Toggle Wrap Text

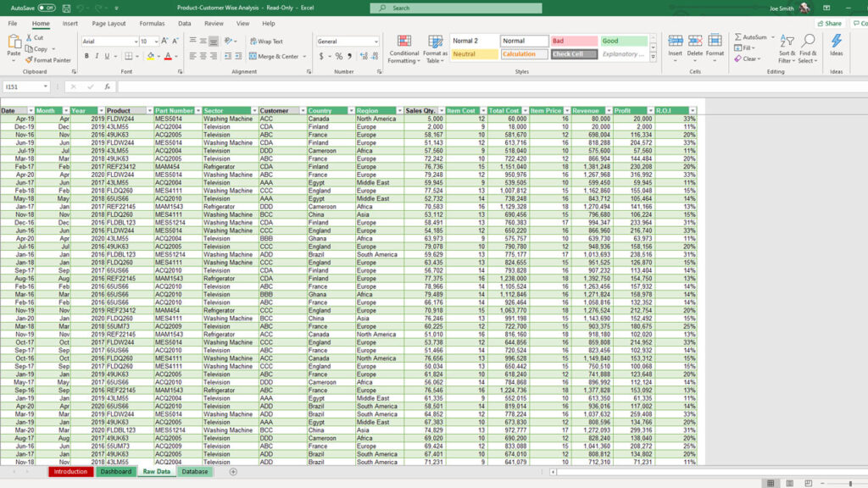click(265, 41)
